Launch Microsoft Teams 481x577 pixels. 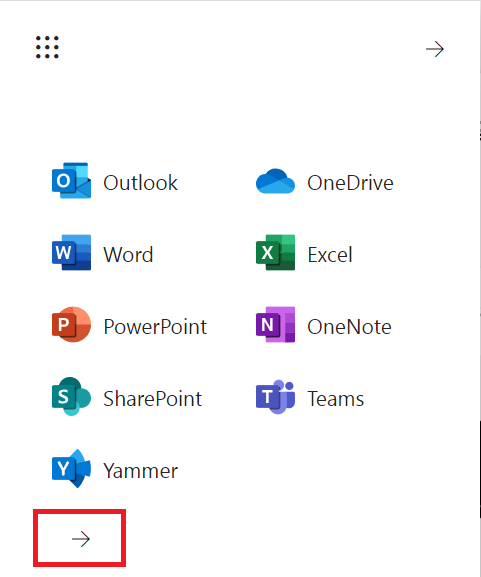point(310,397)
